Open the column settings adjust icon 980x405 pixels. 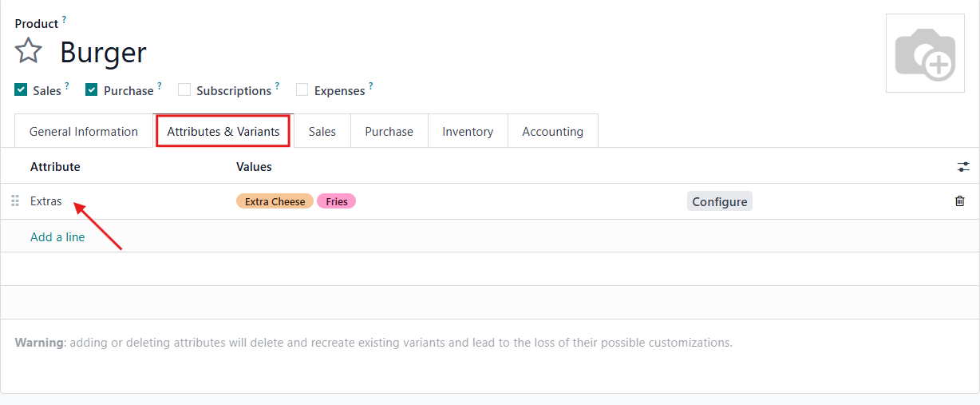[x=963, y=167]
